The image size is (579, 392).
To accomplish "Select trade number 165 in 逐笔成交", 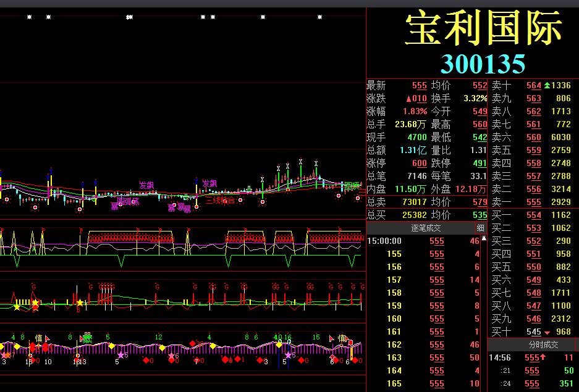I will (x=394, y=383).
